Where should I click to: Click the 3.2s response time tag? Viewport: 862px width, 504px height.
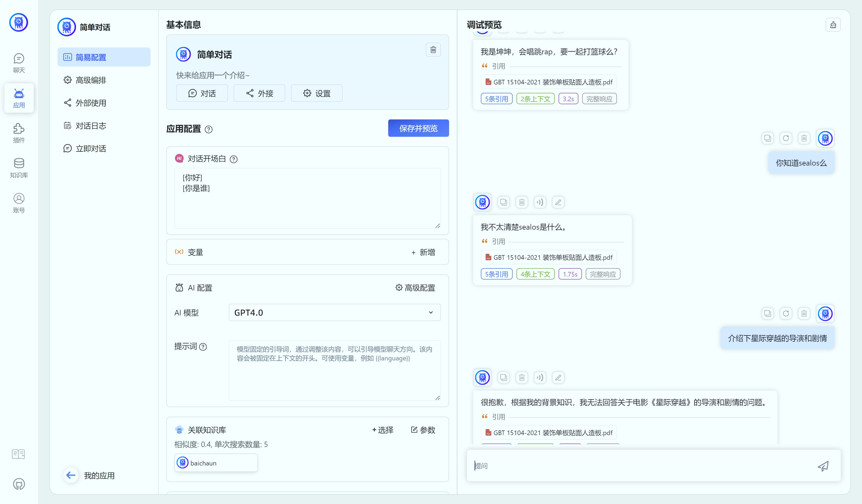click(568, 99)
